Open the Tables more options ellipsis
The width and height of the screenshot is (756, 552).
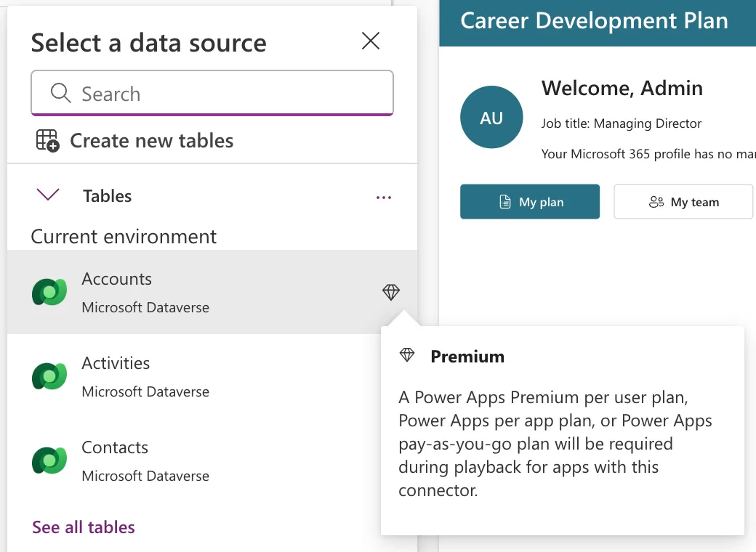[x=384, y=197]
